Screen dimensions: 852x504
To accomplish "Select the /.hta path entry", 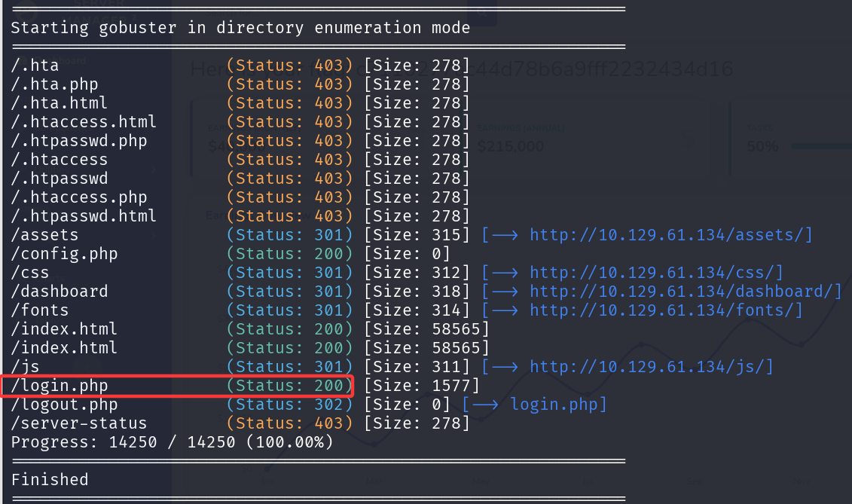I will click(x=35, y=66).
